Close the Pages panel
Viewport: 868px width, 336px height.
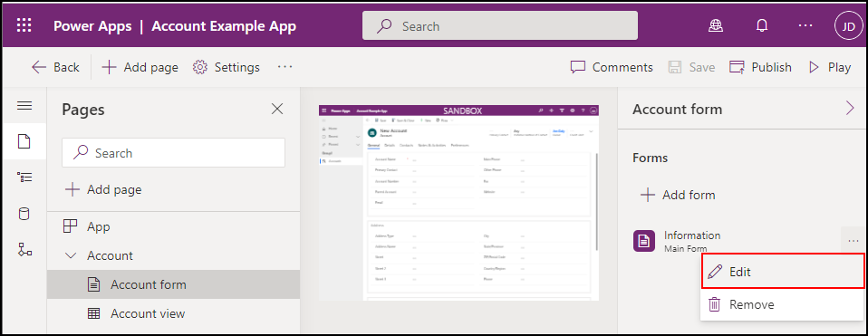point(277,109)
